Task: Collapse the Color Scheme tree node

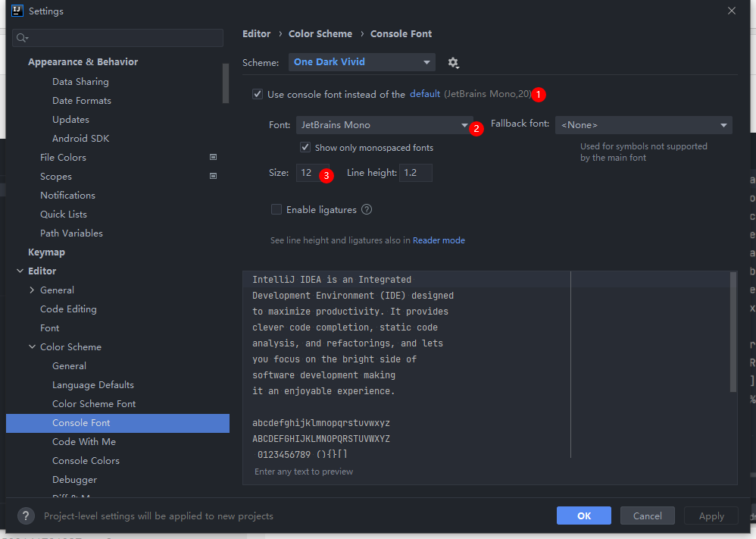Action: coord(32,346)
